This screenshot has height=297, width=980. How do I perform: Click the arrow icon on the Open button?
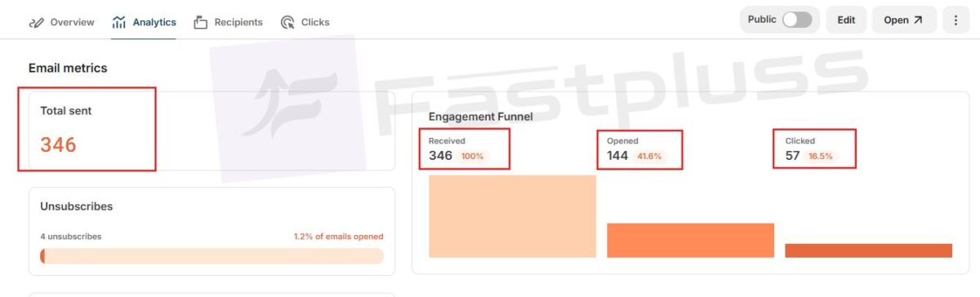point(918,20)
